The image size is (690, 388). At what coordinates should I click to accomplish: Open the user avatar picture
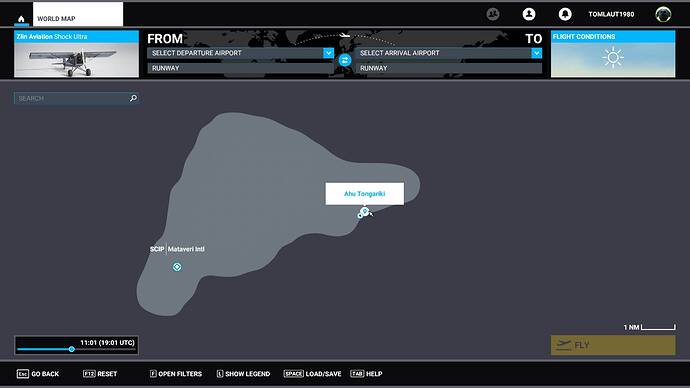coord(663,14)
